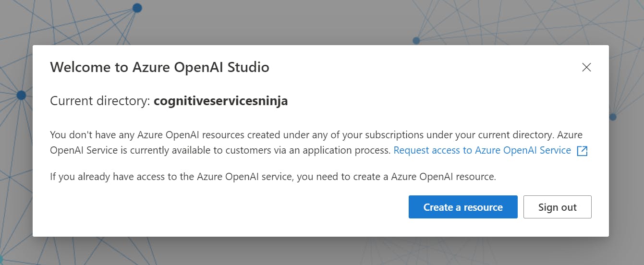Select the bold cognitiveservicesninja directory name
This screenshot has height=265, width=644.
(x=220, y=101)
